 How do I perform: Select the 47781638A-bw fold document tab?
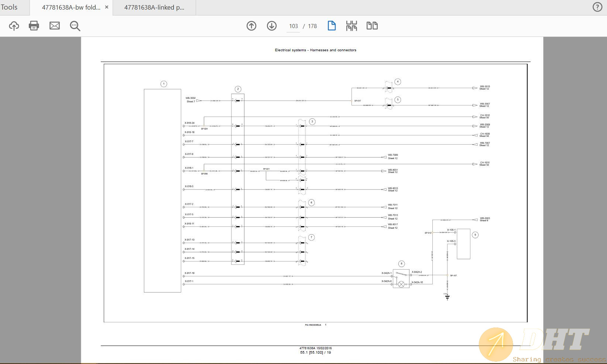click(x=71, y=7)
